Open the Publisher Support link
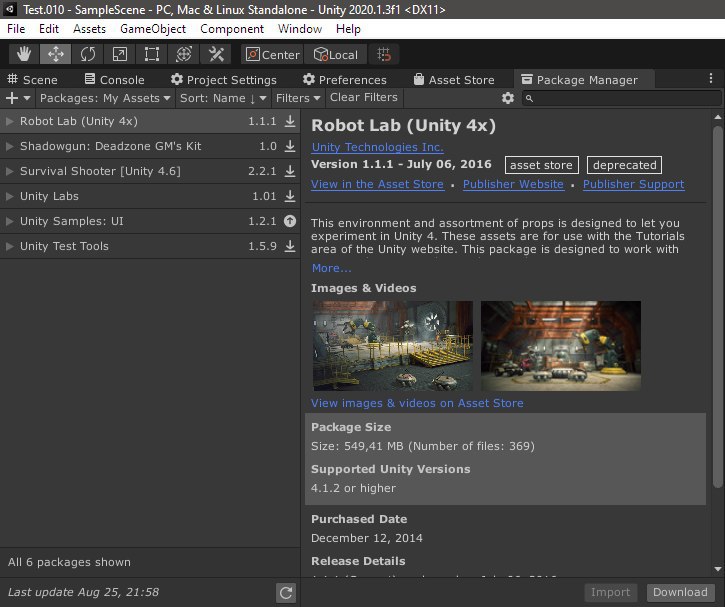Image resolution: width=725 pixels, height=607 pixels. (633, 184)
